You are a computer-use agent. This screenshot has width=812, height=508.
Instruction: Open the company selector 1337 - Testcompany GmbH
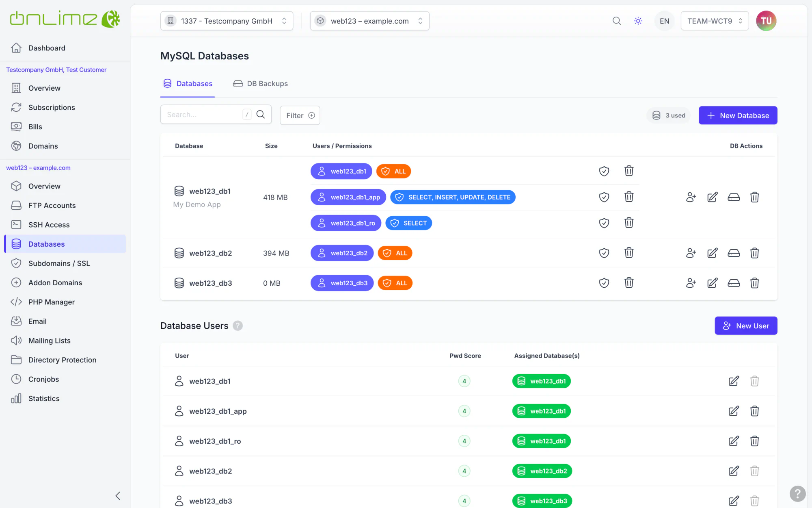tap(227, 21)
